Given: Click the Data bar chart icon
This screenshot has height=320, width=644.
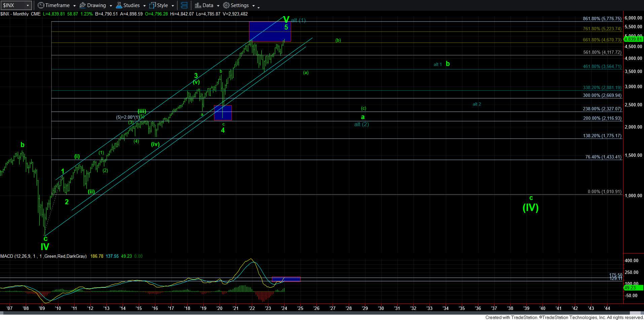Looking at the screenshot, I should tap(198, 5).
